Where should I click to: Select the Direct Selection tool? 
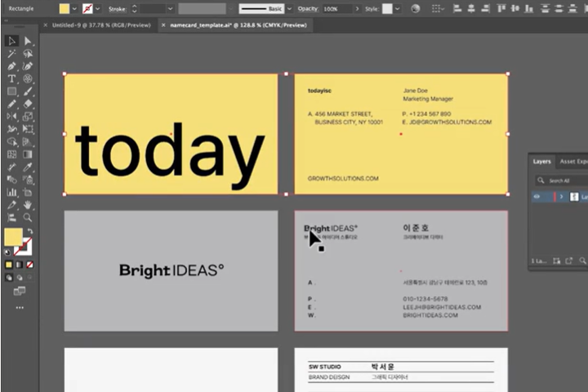(x=28, y=41)
